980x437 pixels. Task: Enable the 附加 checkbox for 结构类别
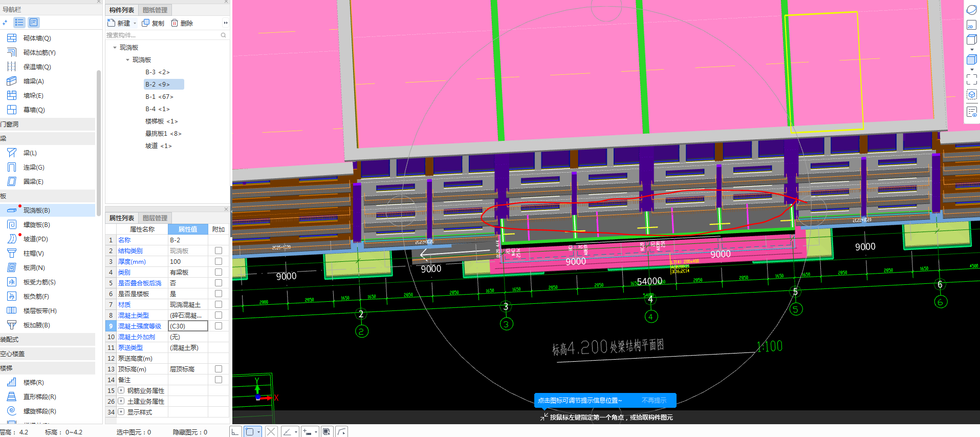219,251
